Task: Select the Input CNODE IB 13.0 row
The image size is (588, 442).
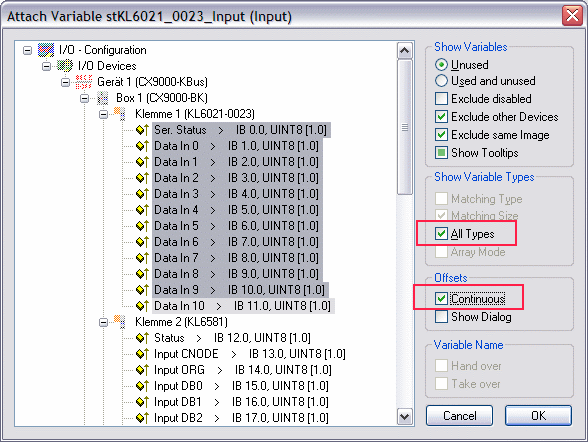Action: pos(250,354)
